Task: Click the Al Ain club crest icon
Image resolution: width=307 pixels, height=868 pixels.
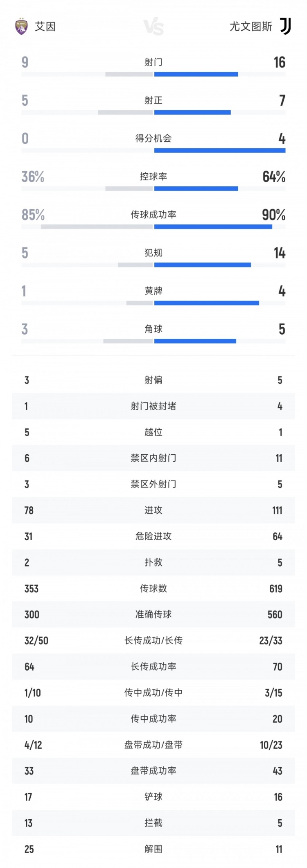Action: [x=21, y=27]
